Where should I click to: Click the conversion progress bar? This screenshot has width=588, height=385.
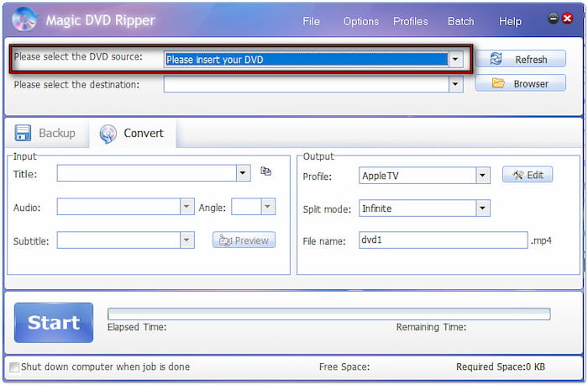pyautogui.click(x=329, y=314)
